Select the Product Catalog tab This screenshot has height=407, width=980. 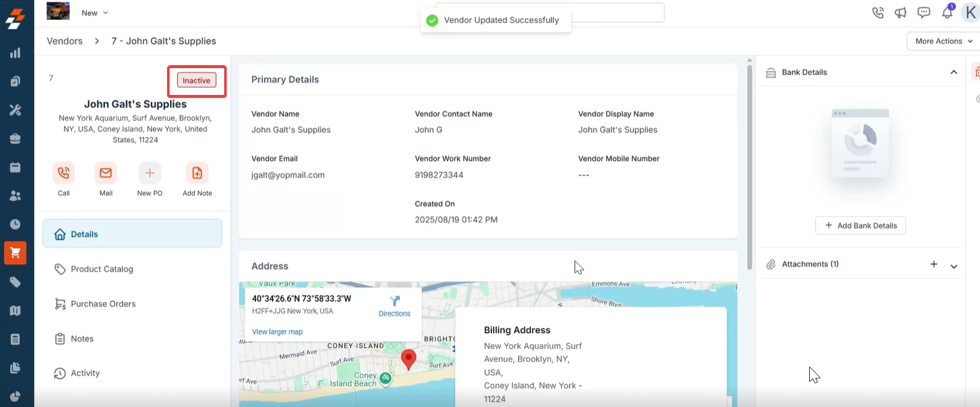click(x=132, y=269)
